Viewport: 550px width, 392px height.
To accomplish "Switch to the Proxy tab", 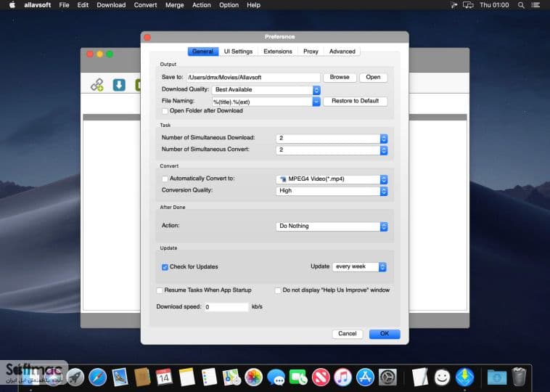I will (x=311, y=52).
